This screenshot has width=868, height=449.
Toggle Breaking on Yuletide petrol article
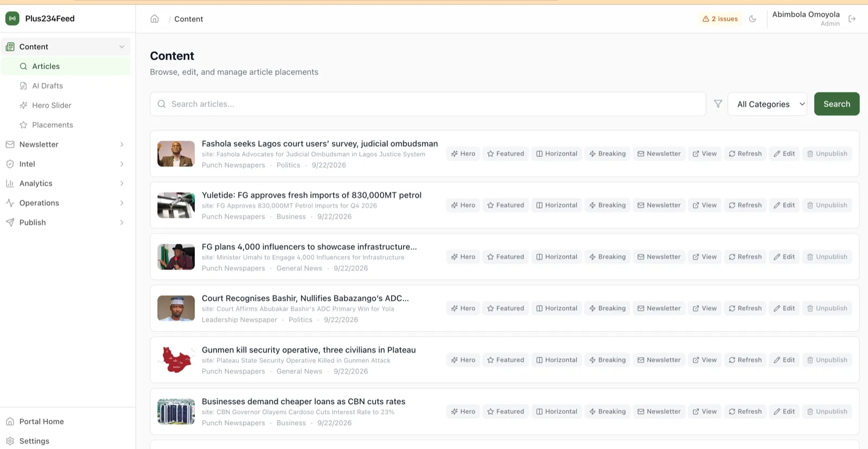coord(608,205)
